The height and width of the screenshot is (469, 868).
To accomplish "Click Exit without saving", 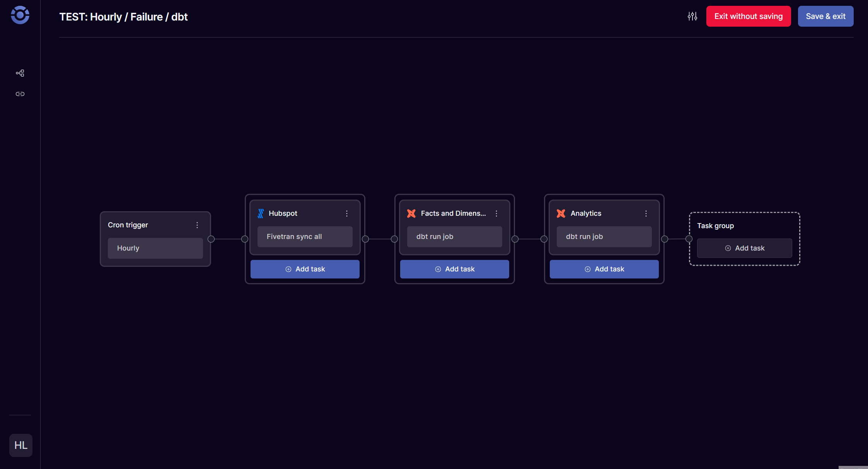I will [x=748, y=16].
